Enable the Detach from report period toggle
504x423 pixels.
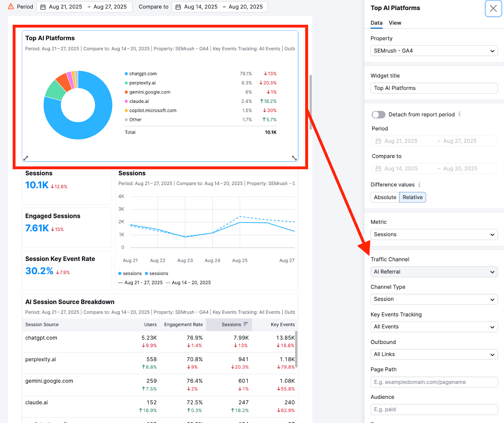pyautogui.click(x=379, y=115)
